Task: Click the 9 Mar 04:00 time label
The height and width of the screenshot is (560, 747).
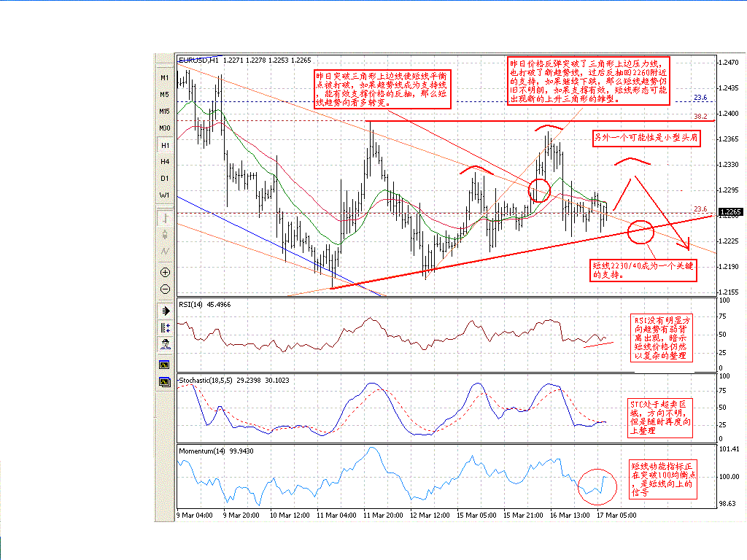Action: [x=195, y=516]
